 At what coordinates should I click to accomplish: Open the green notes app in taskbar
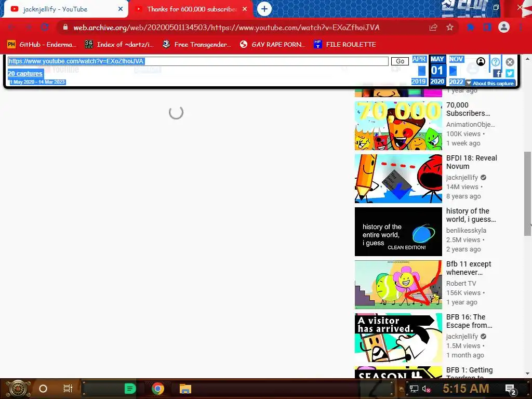pos(130,389)
